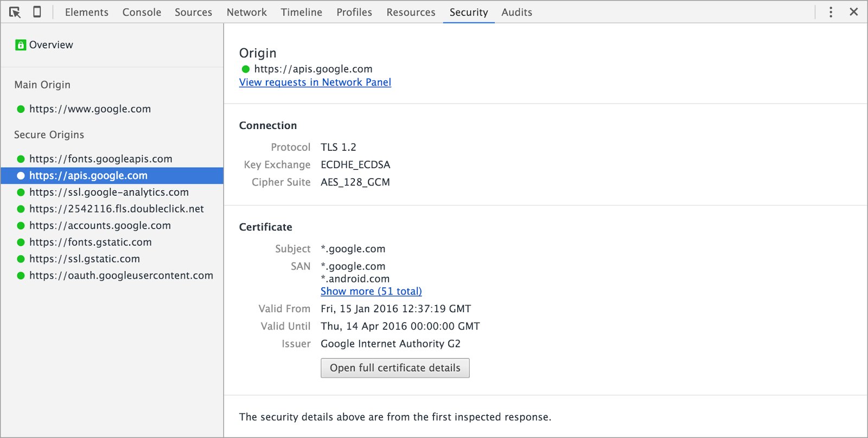868x438 pixels.
Task: Open the DevTools three-dot menu
Action: pos(831,12)
